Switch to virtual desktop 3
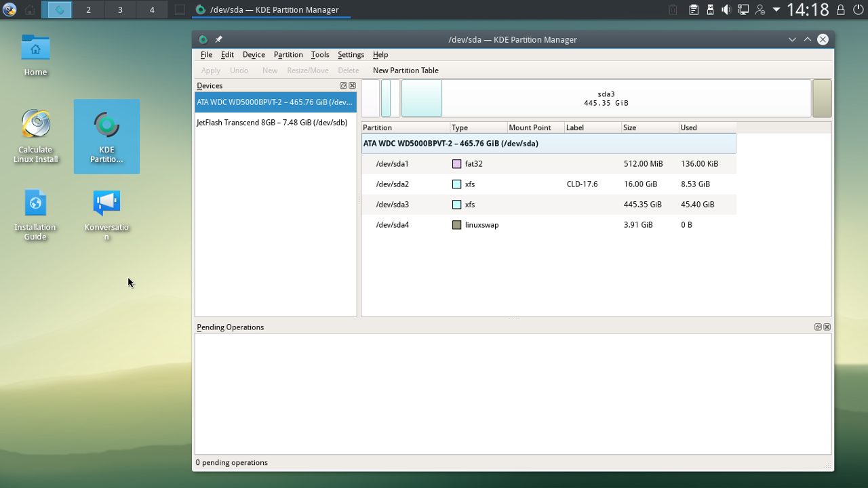 (120, 9)
